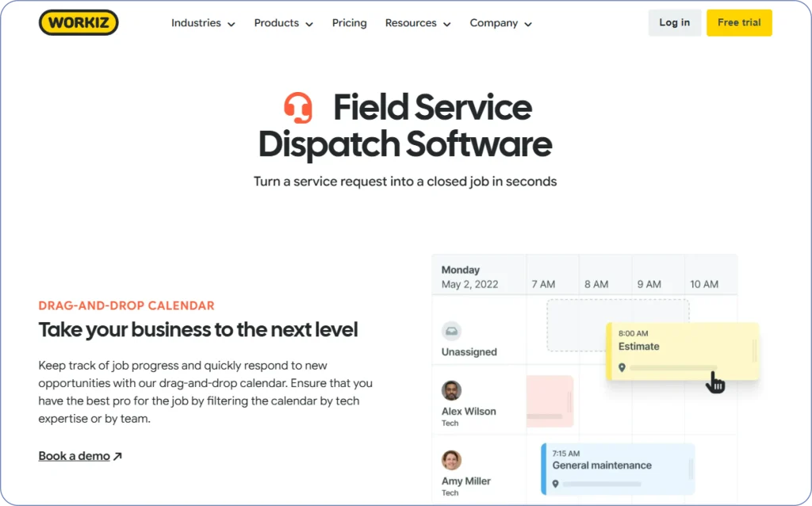Select the yellow Estimate job card
This screenshot has height=506, width=812.
click(x=682, y=347)
